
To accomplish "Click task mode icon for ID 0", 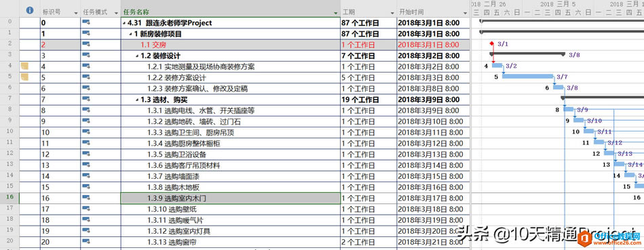I will pyautogui.click(x=87, y=22).
